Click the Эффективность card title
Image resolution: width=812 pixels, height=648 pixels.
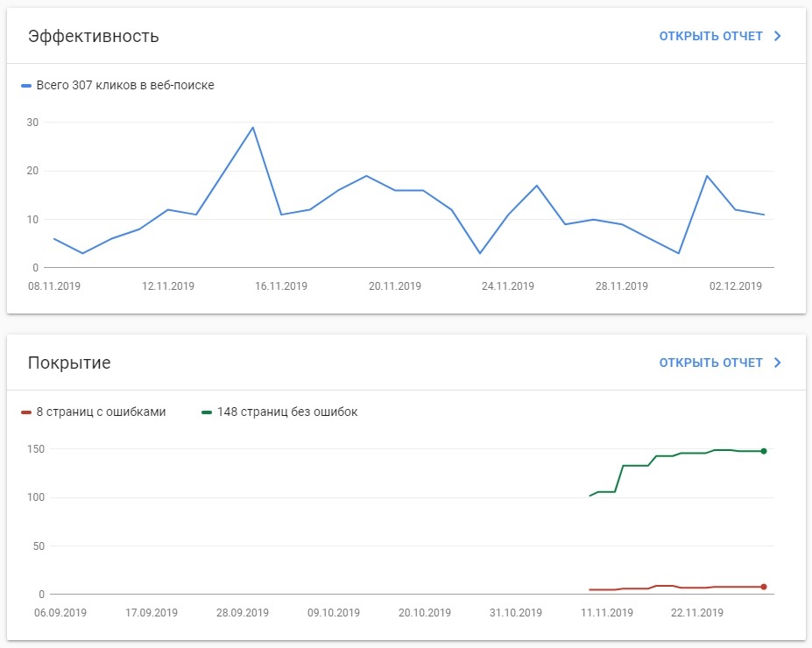(x=93, y=37)
